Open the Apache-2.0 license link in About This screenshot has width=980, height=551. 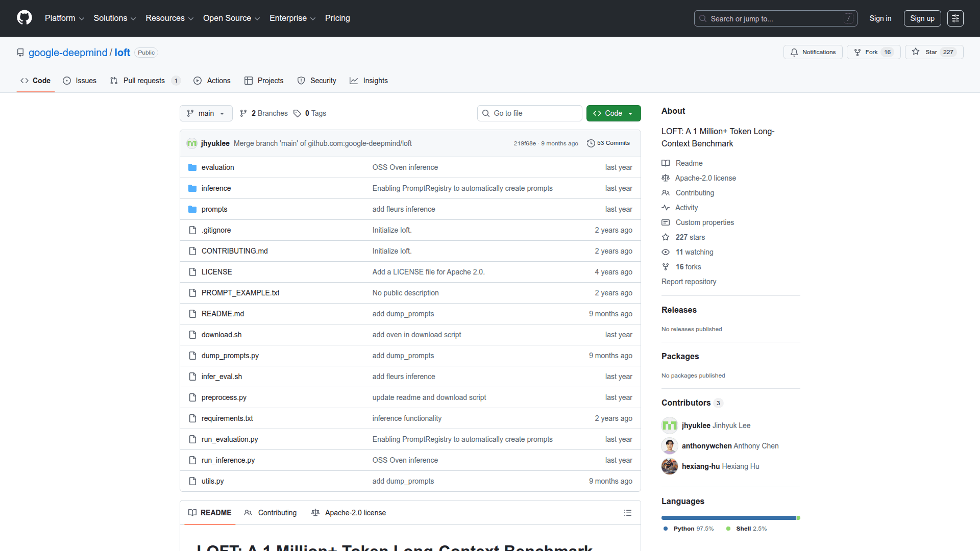[x=705, y=178]
